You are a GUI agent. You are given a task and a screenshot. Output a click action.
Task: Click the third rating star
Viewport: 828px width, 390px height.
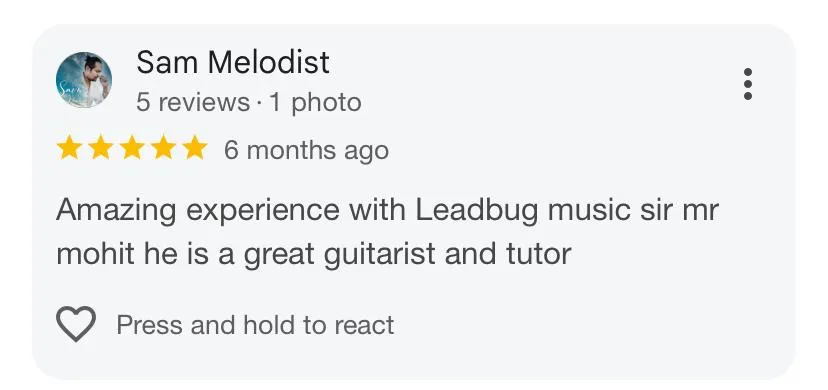tap(132, 147)
